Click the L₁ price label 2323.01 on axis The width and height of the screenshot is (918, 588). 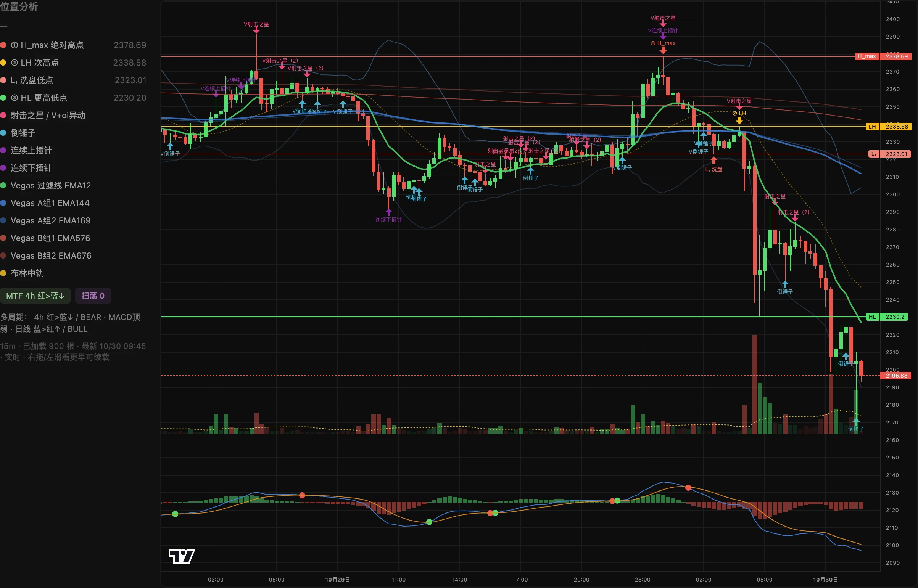tap(896, 154)
